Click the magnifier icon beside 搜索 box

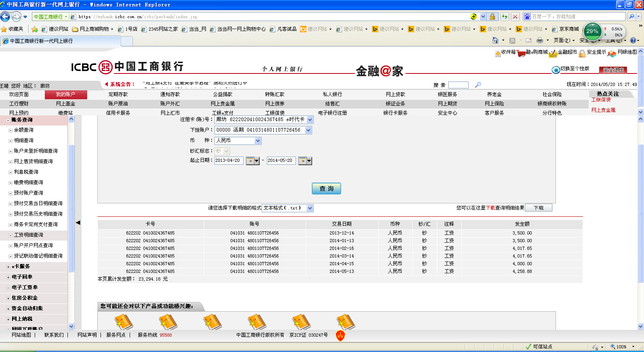coord(478,85)
